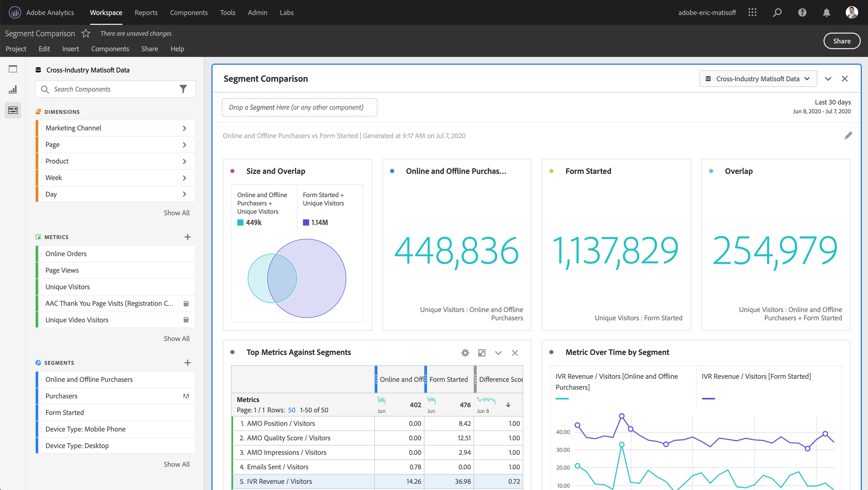Add a new segment with plus icon
Screen dimensions: 868x490
pyautogui.click(x=188, y=362)
